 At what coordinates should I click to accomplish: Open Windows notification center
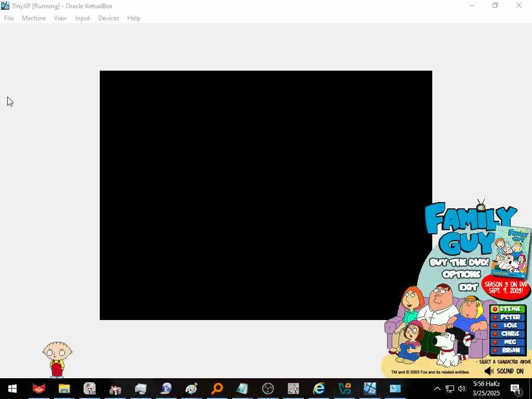click(515, 389)
